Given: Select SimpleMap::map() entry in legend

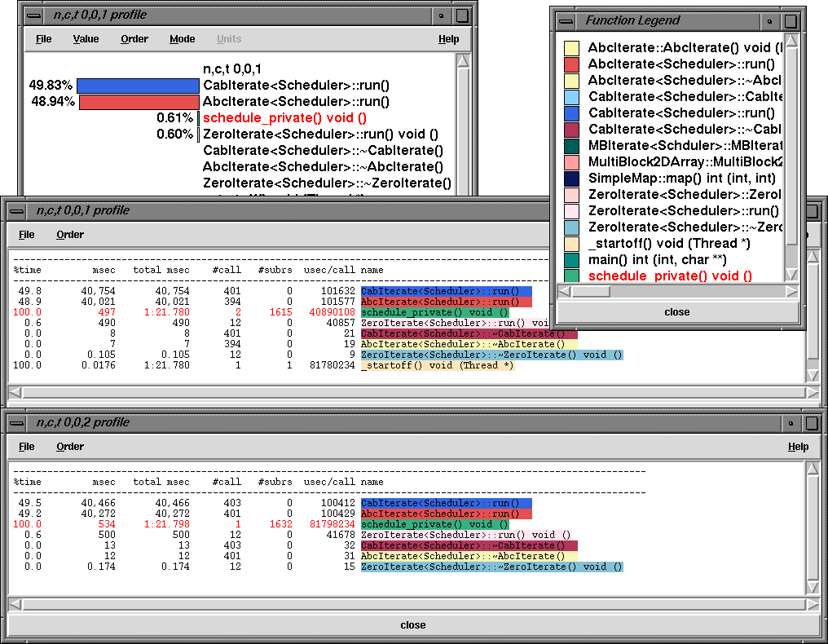Looking at the screenshot, I should tap(682, 179).
